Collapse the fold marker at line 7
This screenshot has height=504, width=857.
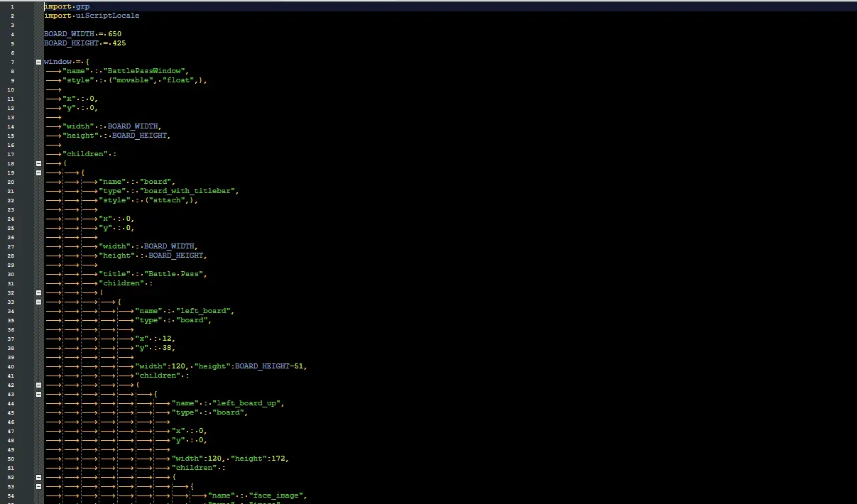[x=38, y=62]
